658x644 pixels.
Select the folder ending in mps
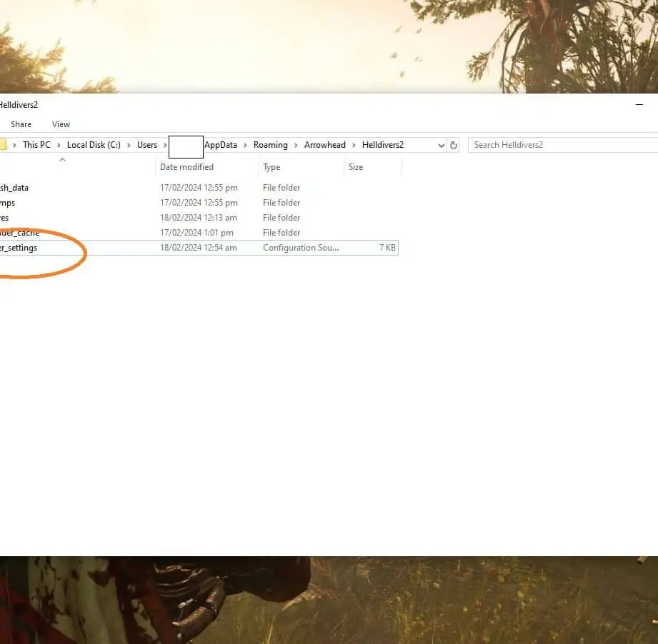point(8,203)
